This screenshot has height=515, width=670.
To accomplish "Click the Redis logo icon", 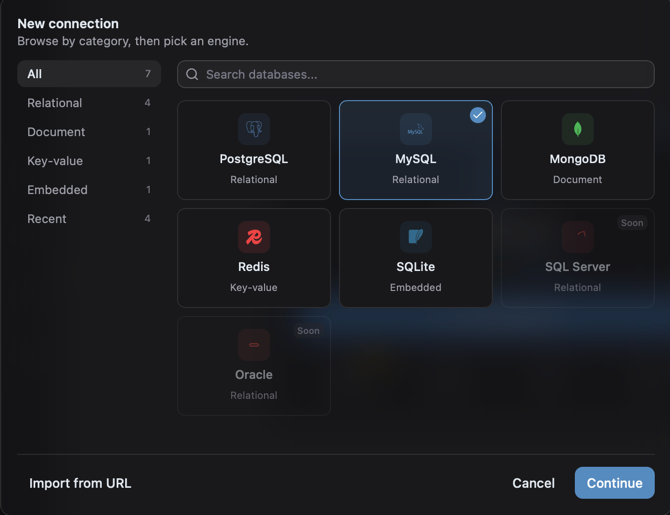I will 254,237.
